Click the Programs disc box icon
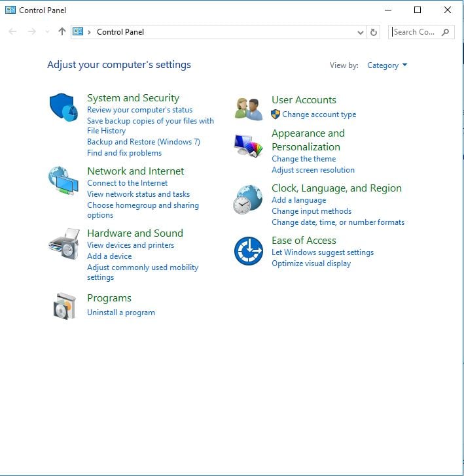464x476 pixels. point(64,306)
